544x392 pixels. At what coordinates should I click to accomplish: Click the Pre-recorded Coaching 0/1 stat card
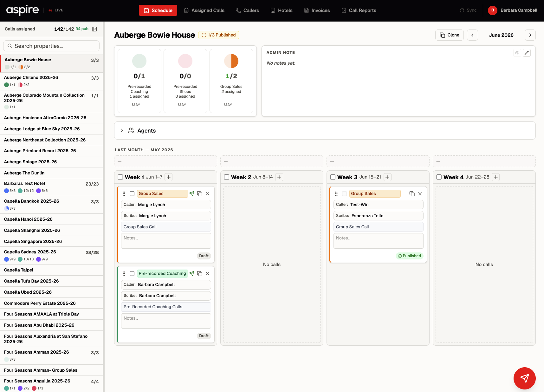coord(139,81)
